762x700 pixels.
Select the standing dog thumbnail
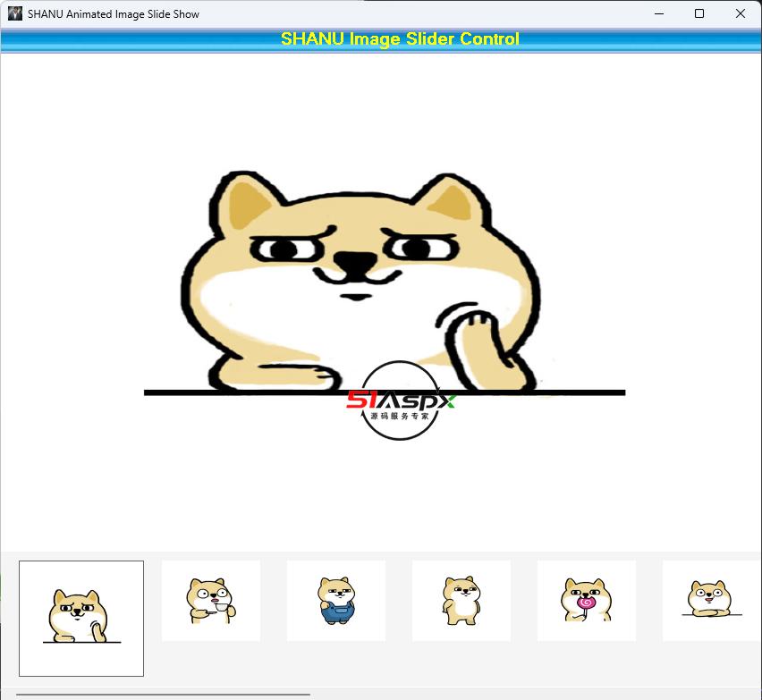point(461,600)
